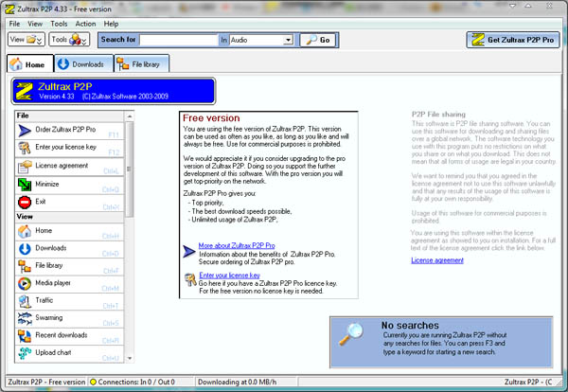Image resolution: width=568 pixels, height=392 pixels.
Task: Click inside the Search for text field
Action: [x=179, y=41]
